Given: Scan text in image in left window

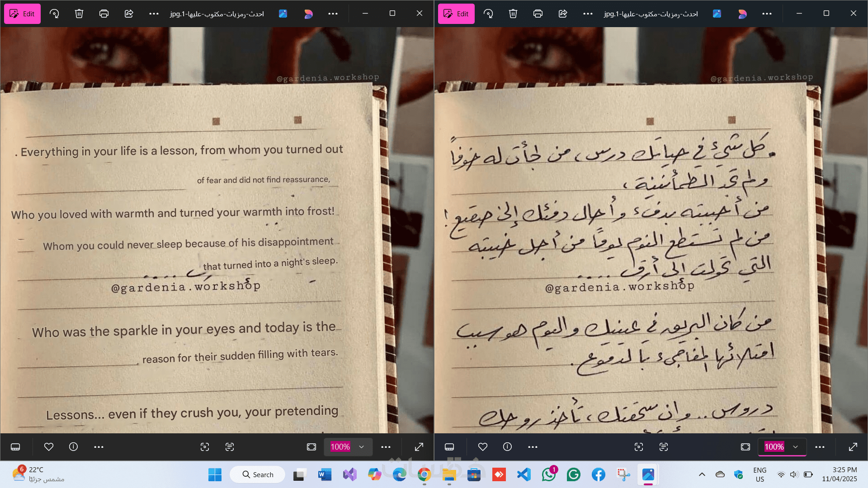Looking at the screenshot, I should coord(230,447).
